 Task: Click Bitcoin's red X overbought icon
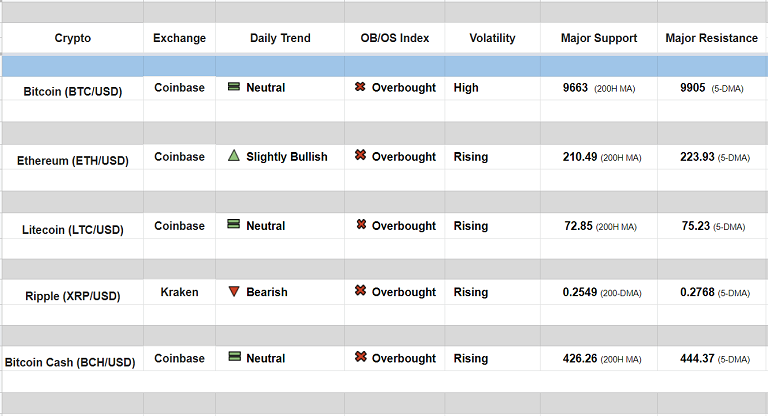[x=360, y=88]
